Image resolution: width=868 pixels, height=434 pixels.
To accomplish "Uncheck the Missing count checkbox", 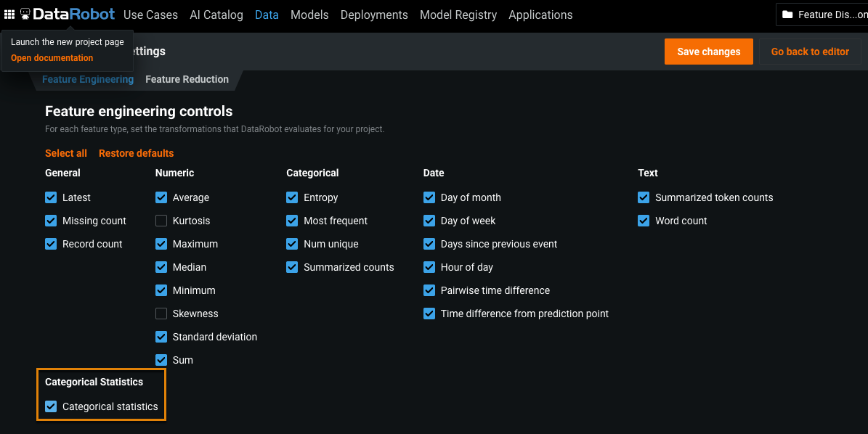I will tap(51, 221).
